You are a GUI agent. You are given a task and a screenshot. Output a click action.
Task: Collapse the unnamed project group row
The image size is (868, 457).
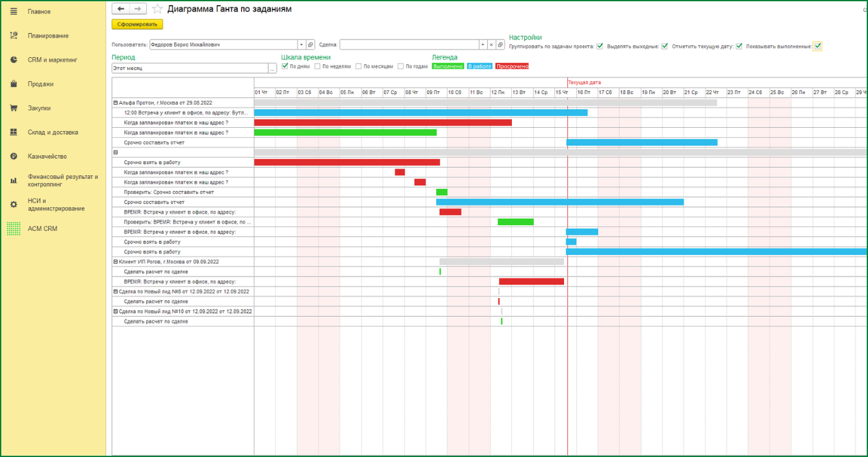(116, 153)
